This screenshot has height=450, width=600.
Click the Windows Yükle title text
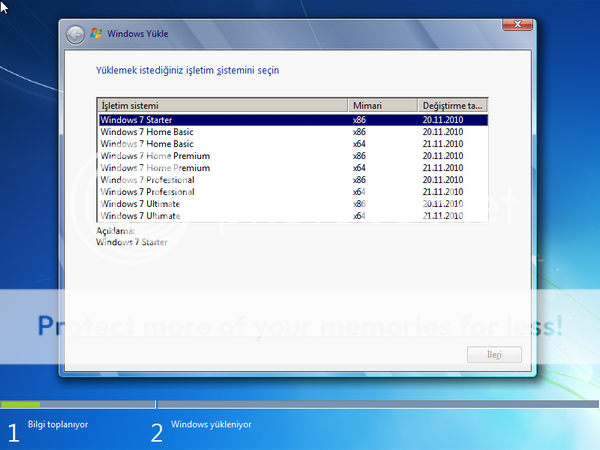(137, 34)
